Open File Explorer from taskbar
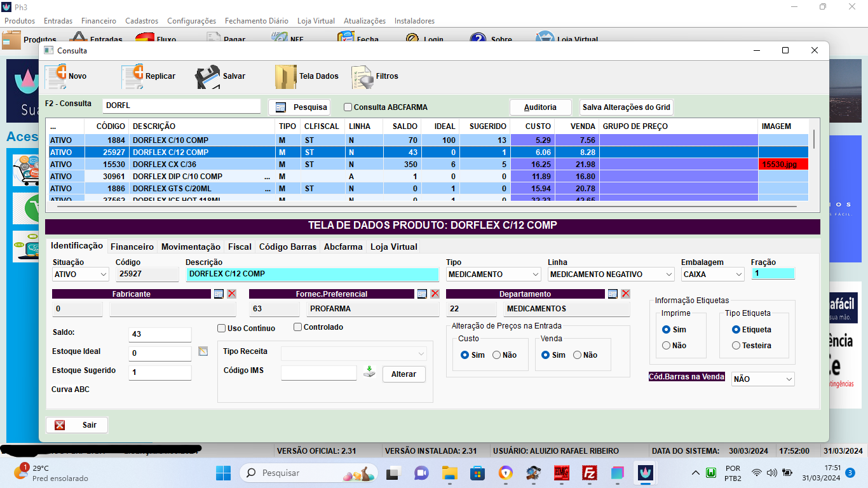Viewport: 868px width, 488px height. 450,473
